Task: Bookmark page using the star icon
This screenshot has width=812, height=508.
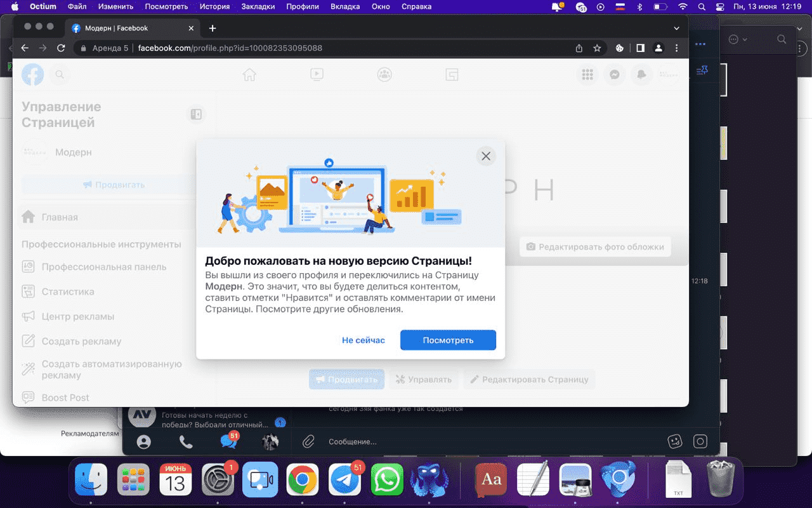Action: pyautogui.click(x=597, y=48)
